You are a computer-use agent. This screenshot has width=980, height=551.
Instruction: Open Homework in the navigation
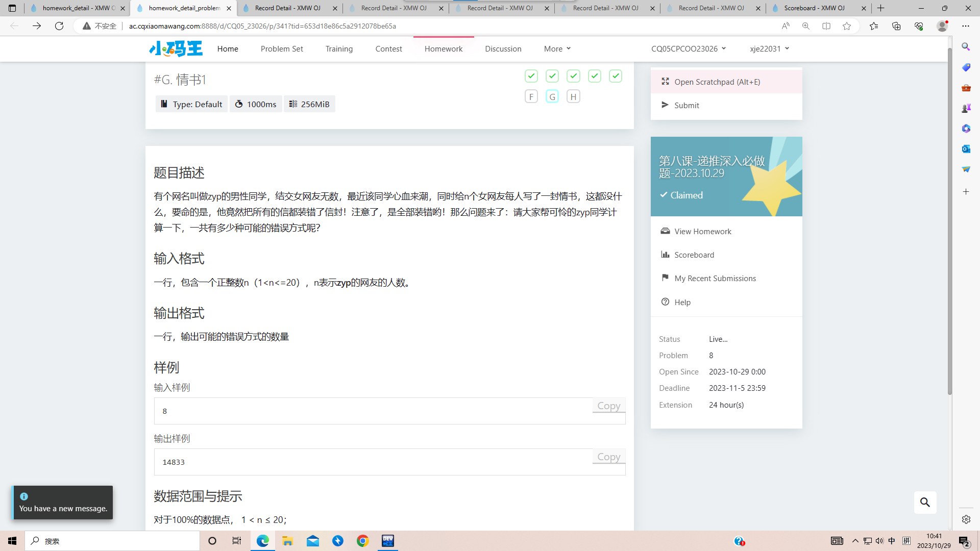point(444,49)
